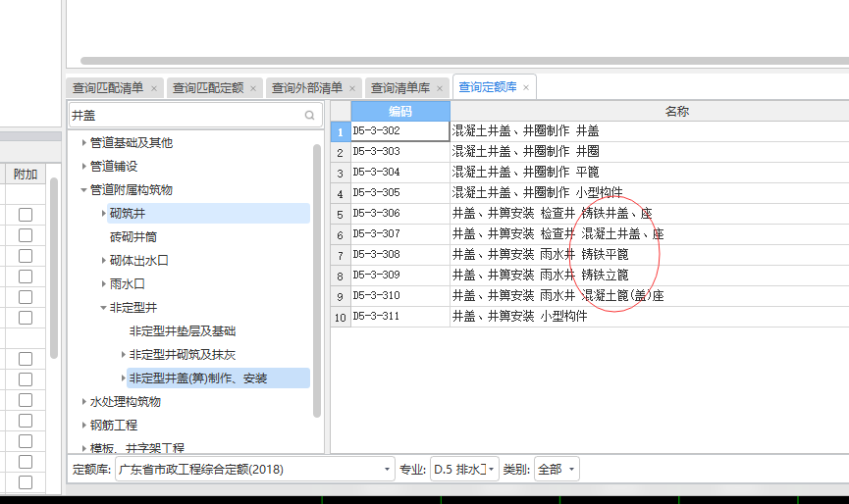Expand the 管道基础及其他 tree node
This screenshot has width=849, height=504.
(84, 143)
